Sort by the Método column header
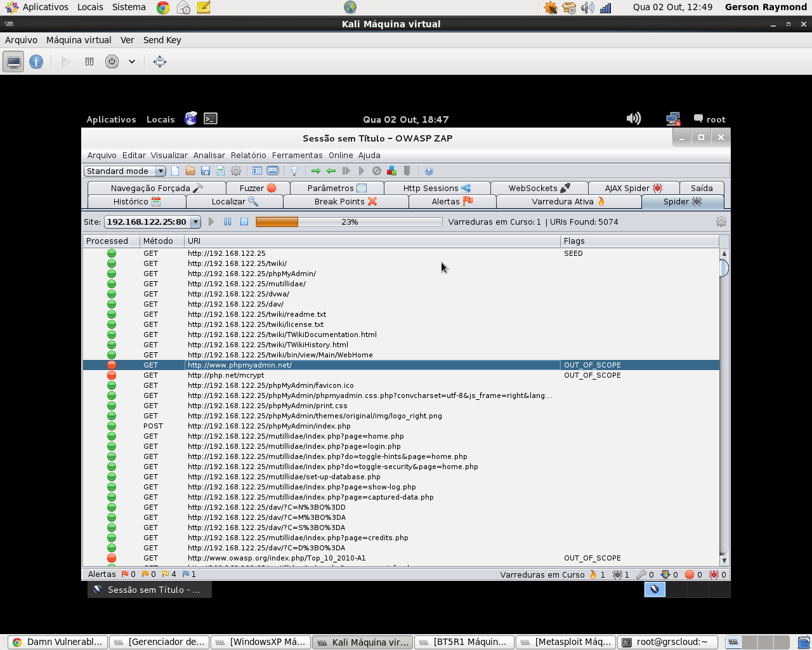This screenshot has width=812, height=650. pyautogui.click(x=162, y=241)
